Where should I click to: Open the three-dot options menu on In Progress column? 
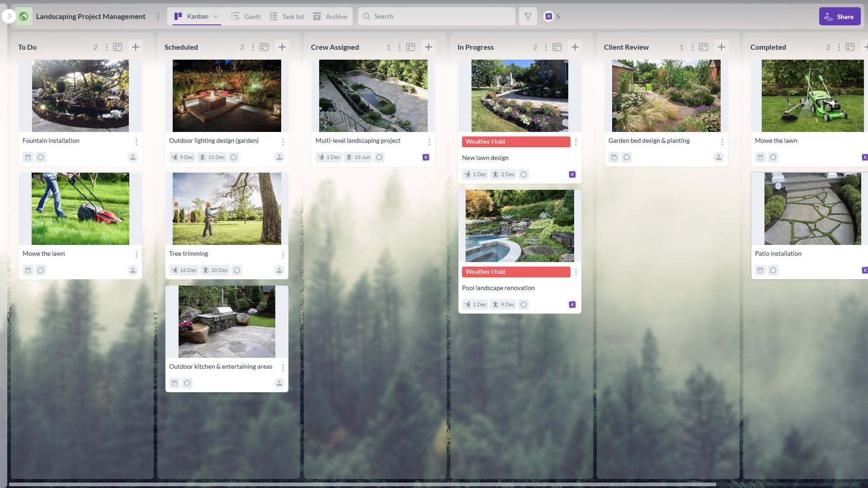pyautogui.click(x=546, y=47)
